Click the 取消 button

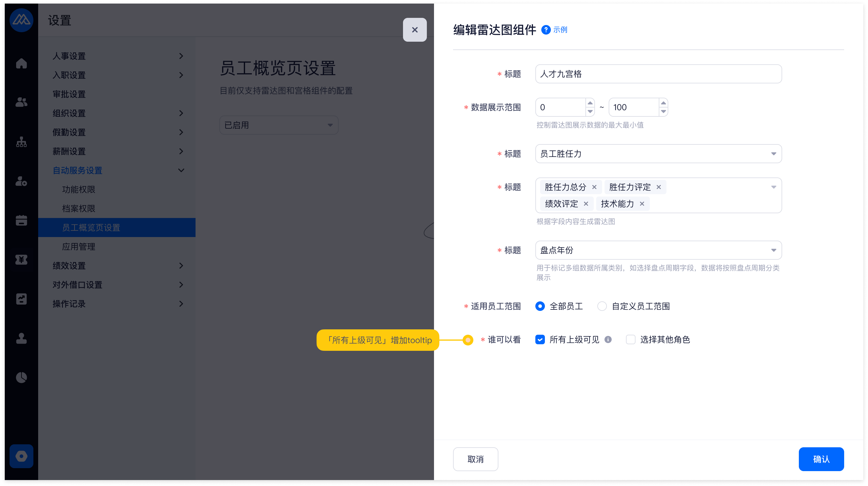click(x=475, y=459)
